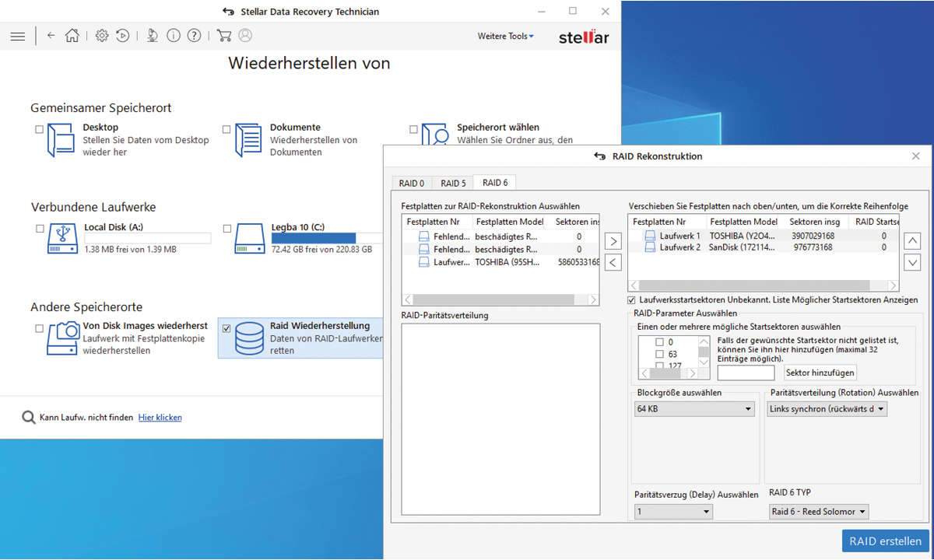The height and width of the screenshot is (560, 934).
Task: Tick the Desktop checkbox
Action: (39, 130)
